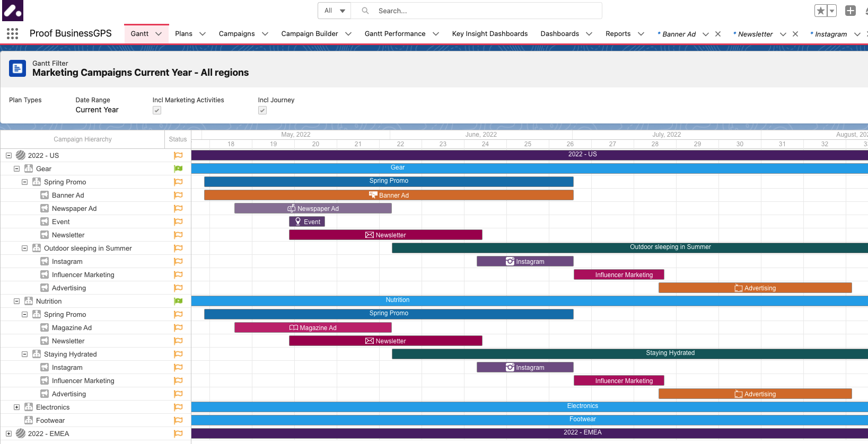Collapse the Gear tree node
868x444 pixels.
(x=16, y=168)
